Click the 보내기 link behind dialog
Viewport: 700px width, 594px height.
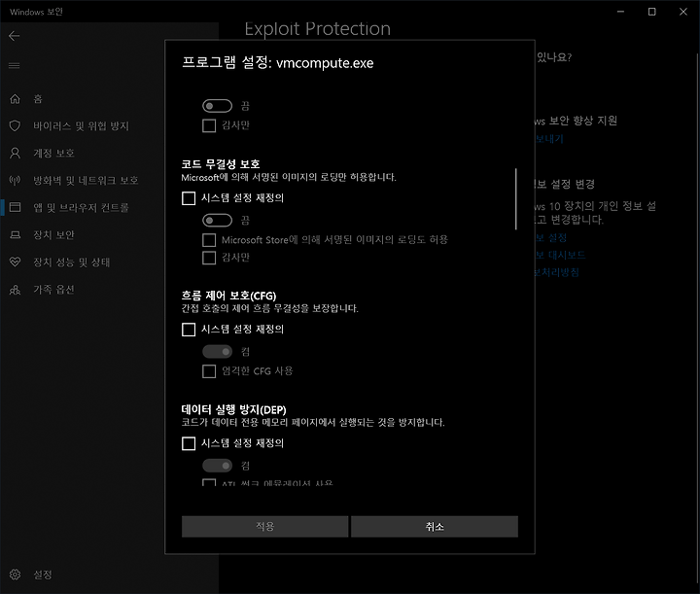549,139
